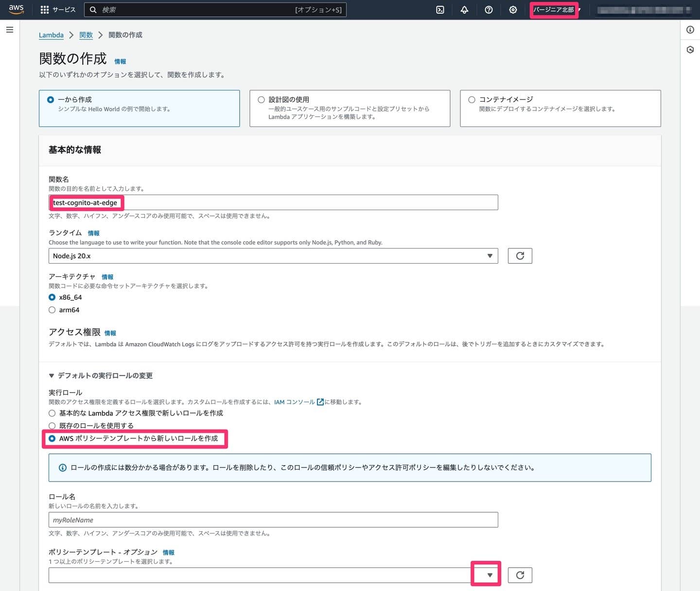
Task: Open the 情報 link beside ポリシーテンプレート
Action: 169,552
